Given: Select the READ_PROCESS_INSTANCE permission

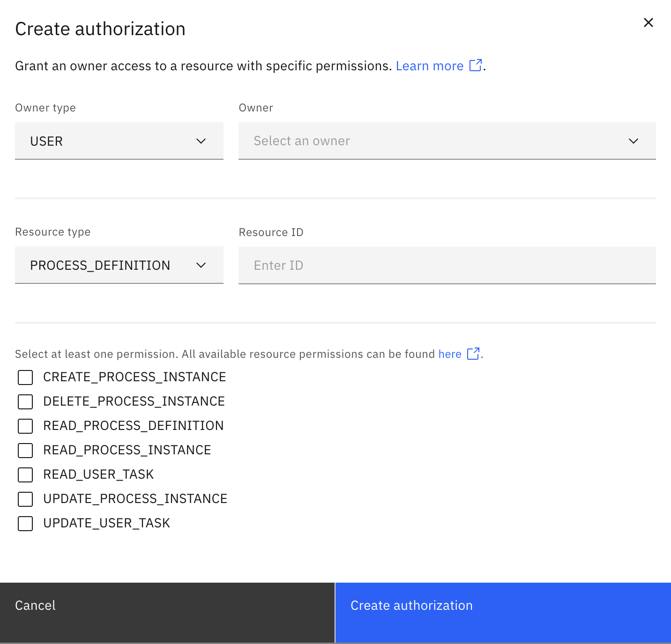Looking at the screenshot, I should (25, 451).
